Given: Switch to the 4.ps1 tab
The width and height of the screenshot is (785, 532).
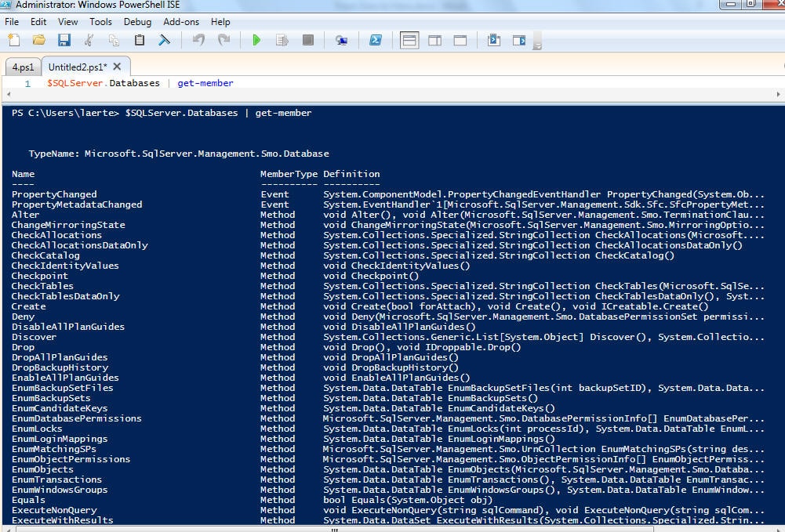Looking at the screenshot, I should point(23,67).
